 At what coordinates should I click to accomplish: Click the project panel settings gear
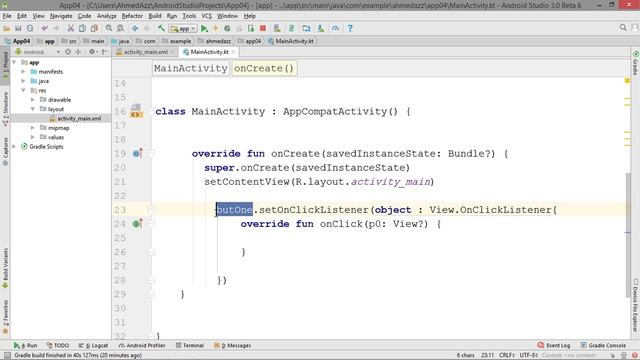pos(92,52)
